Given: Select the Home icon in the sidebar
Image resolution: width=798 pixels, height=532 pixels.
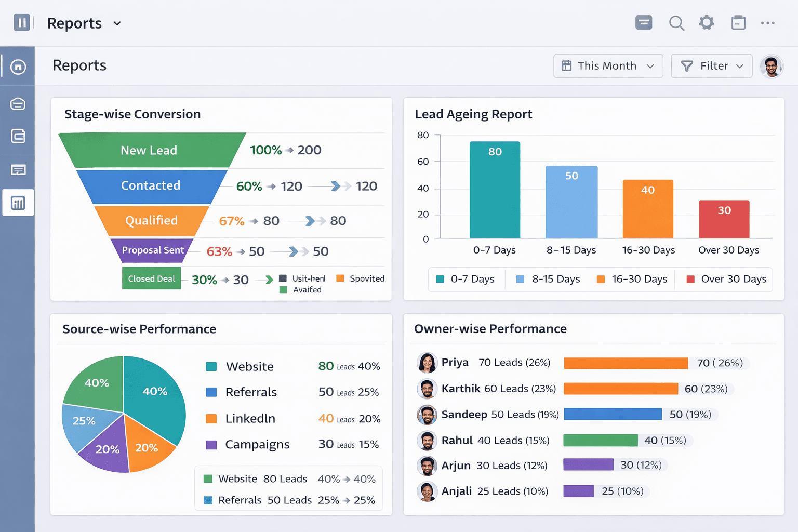Looking at the screenshot, I should [x=18, y=66].
